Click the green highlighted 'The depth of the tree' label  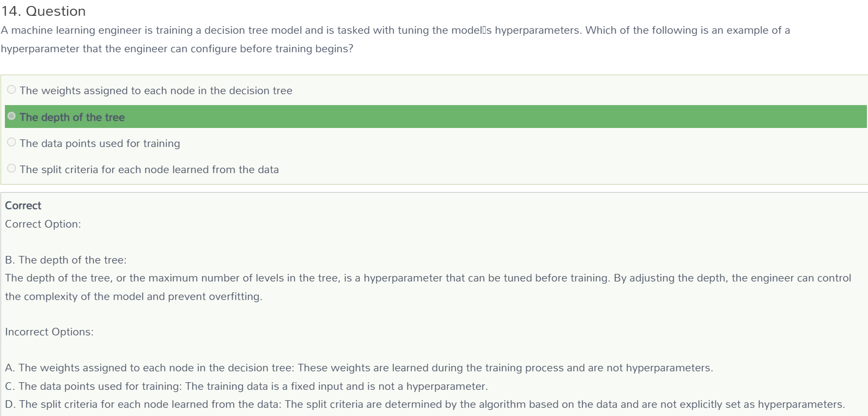tap(72, 117)
